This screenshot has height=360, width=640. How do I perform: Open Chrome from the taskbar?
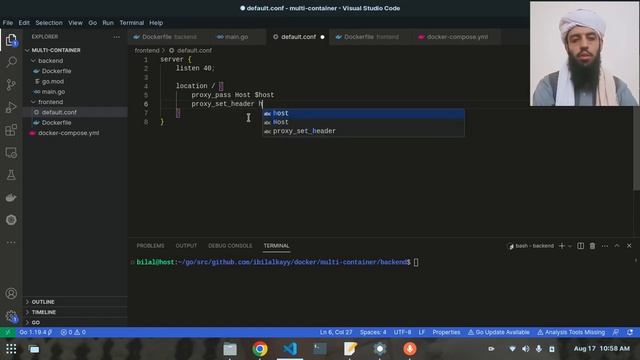tap(260, 349)
